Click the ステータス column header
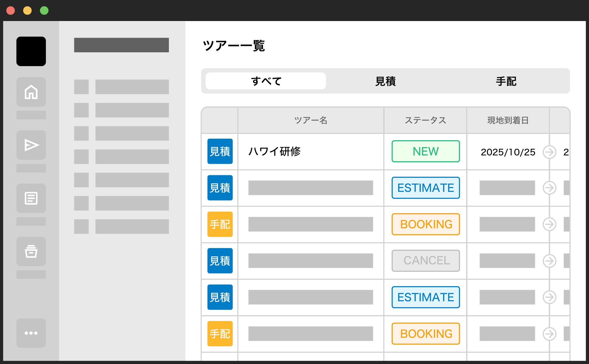This screenshot has height=364, width=589. click(425, 120)
